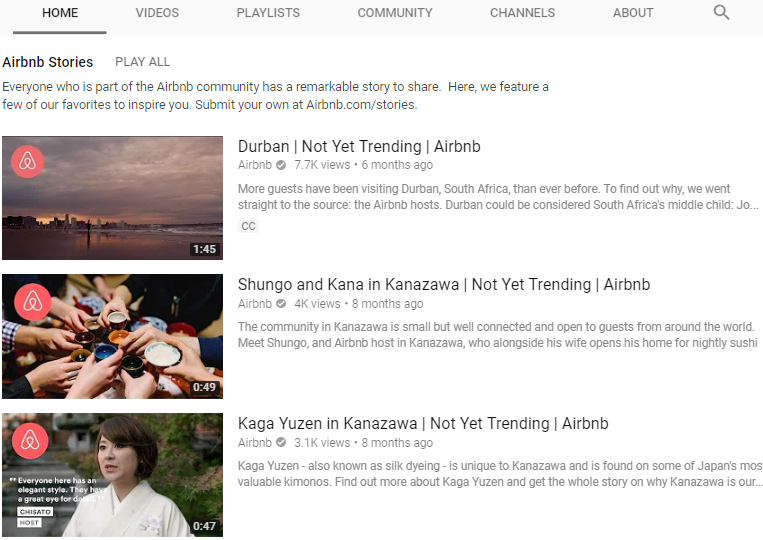Image resolution: width=763 pixels, height=540 pixels.
Task: Open Airbnb channel name under Shungo and Kana video
Action: (x=254, y=304)
